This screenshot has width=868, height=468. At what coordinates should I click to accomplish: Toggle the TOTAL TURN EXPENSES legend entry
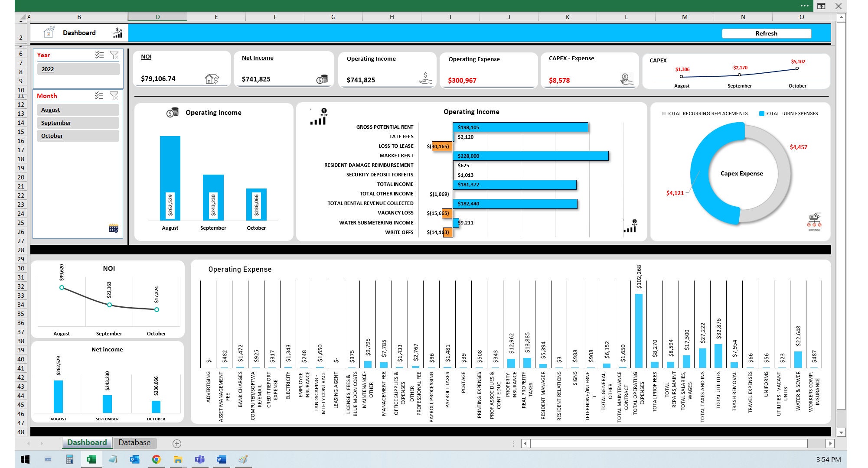tap(789, 114)
